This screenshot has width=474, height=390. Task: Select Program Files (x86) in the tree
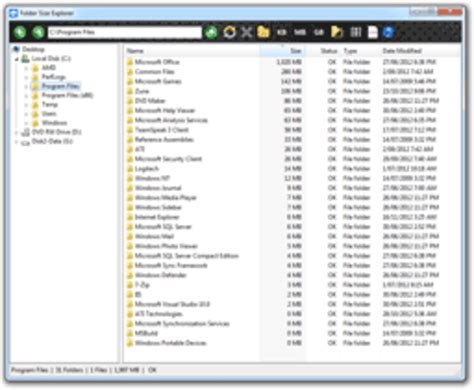pos(67,96)
